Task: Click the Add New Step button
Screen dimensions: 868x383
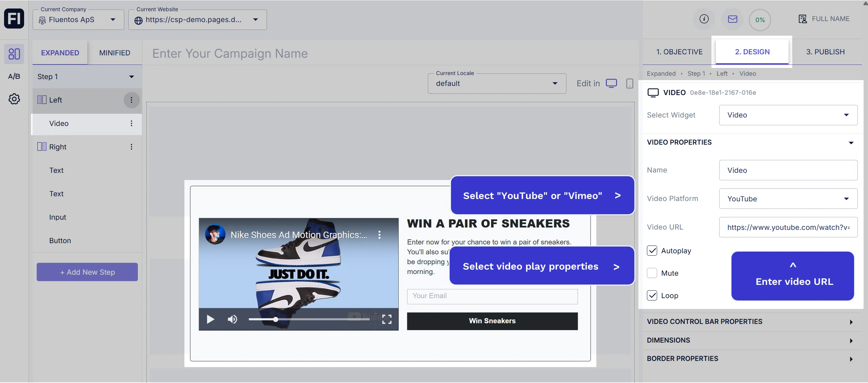Action: 87,272
